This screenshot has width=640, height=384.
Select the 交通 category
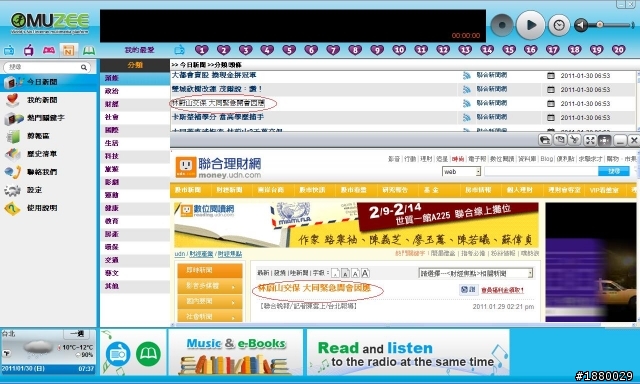(x=135, y=260)
